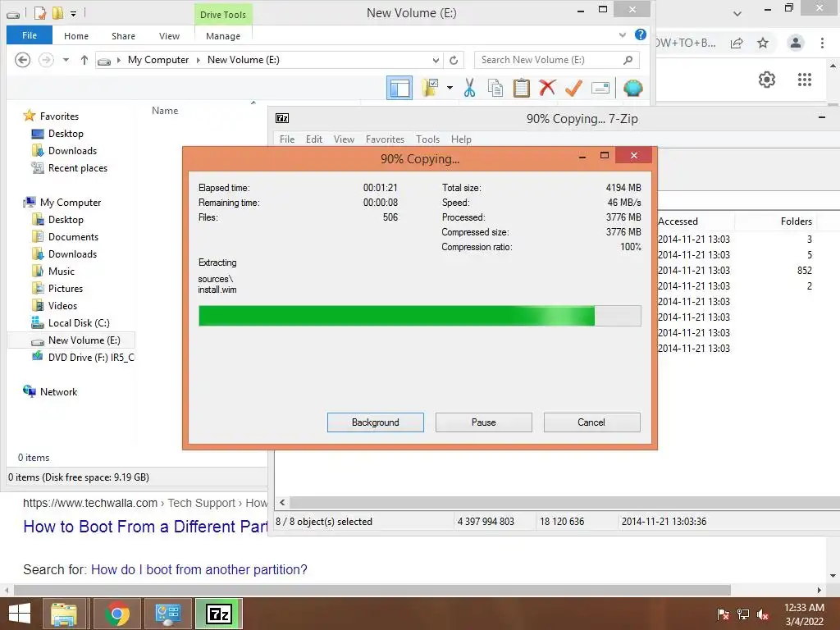The height and width of the screenshot is (630, 840).
Task: Open the View ribbon tab in Explorer
Action: tap(169, 36)
